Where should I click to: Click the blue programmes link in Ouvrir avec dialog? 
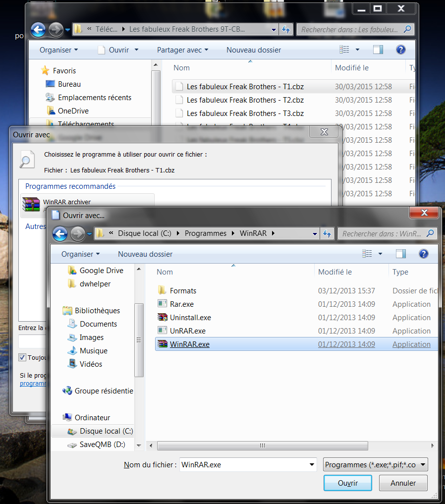pos(33,384)
